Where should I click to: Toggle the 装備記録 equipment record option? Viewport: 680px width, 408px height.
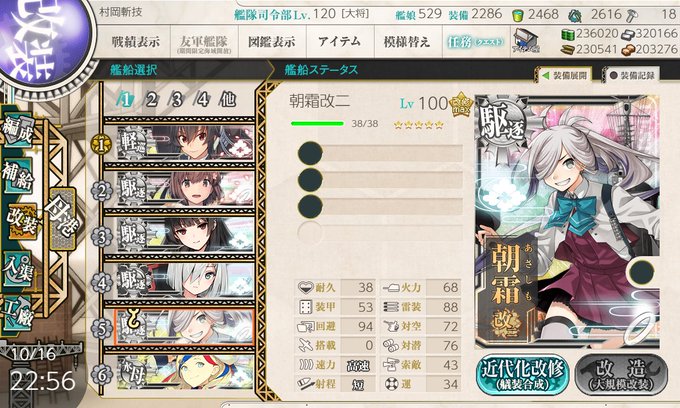631,75
